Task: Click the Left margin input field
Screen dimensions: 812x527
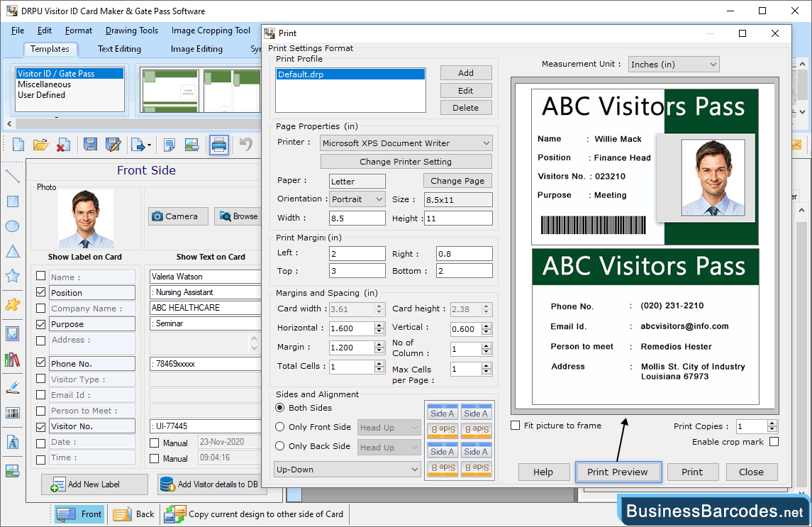Action: [357, 253]
